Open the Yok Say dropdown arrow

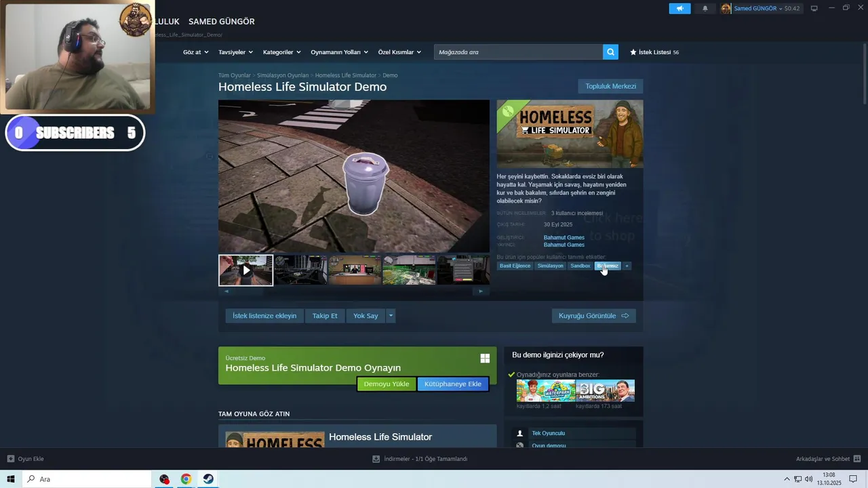[391, 316]
